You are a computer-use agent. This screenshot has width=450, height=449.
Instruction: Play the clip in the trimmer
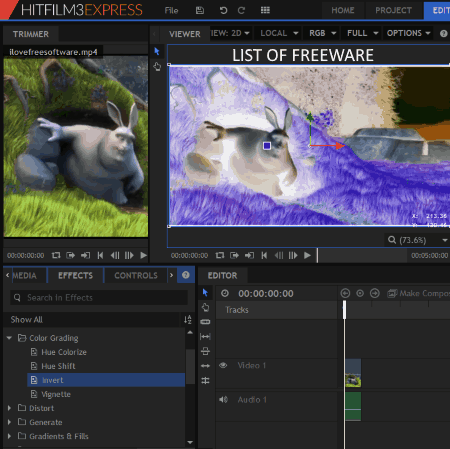[143, 255]
